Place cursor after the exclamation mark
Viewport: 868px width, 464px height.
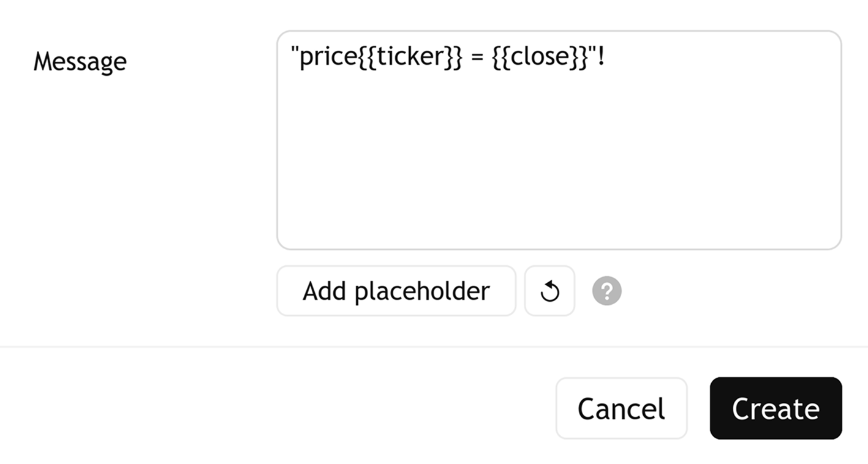tap(606, 56)
